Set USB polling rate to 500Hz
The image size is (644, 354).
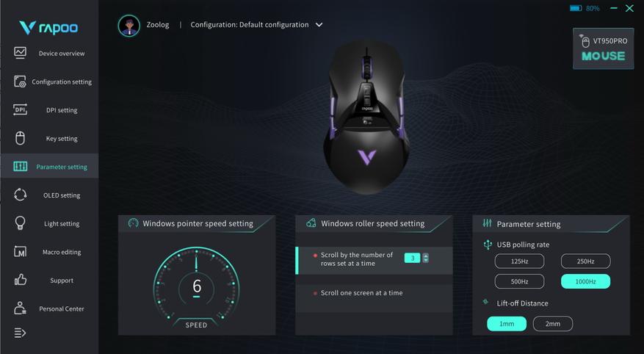pyautogui.click(x=519, y=281)
